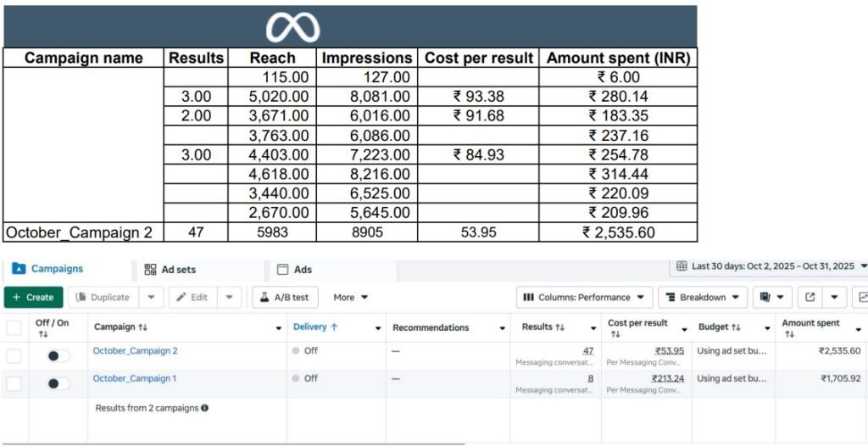Open the export icon button

(810, 298)
